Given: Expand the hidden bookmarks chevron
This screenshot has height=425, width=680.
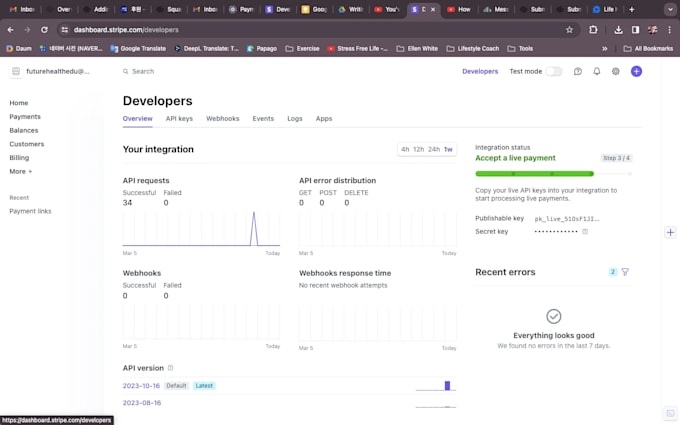Looking at the screenshot, I should (x=605, y=49).
